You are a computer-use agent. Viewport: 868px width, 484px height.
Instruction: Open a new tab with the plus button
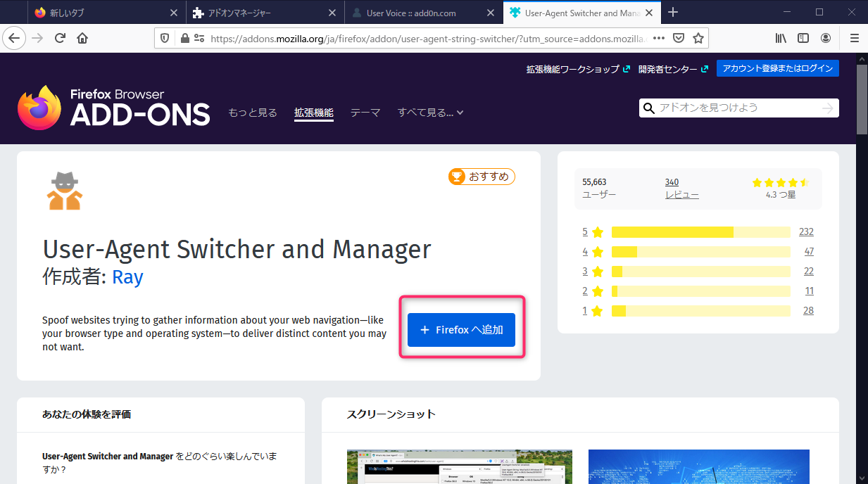[x=673, y=12]
